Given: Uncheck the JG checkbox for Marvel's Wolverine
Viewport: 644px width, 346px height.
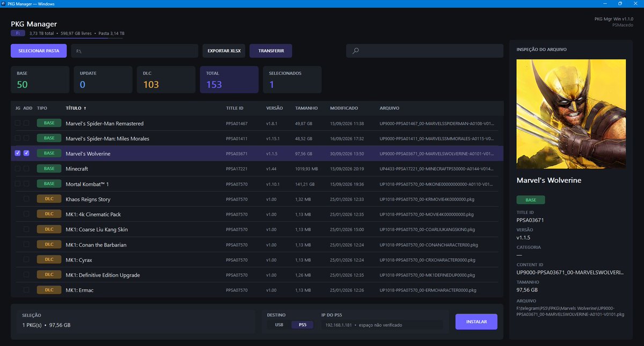Looking at the screenshot, I should pos(18,153).
